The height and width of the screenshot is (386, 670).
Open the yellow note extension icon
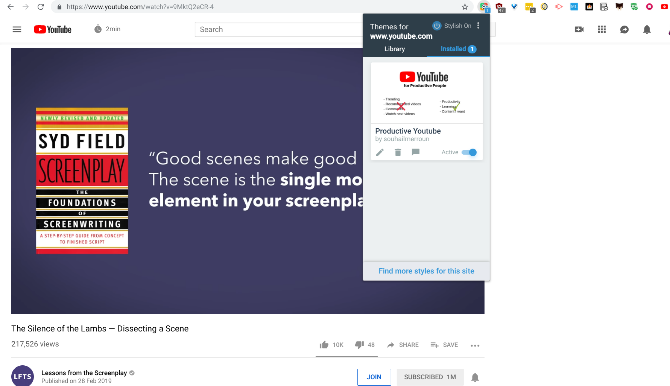click(530, 7)
